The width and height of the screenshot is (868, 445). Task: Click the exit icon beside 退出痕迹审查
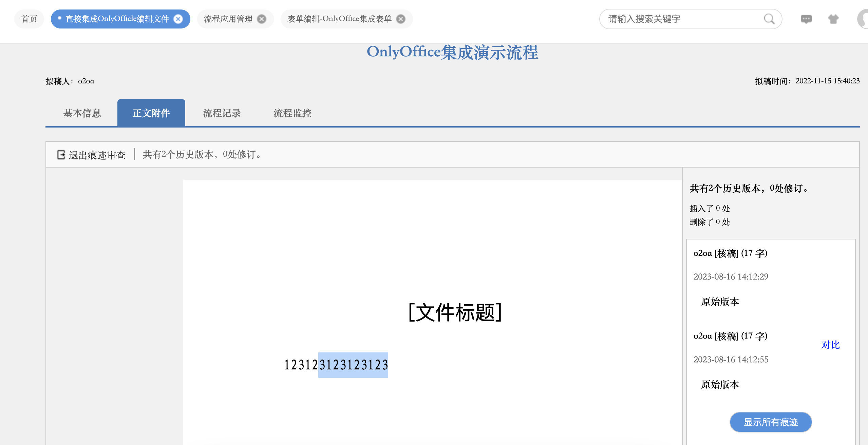(x=61, y=155)
